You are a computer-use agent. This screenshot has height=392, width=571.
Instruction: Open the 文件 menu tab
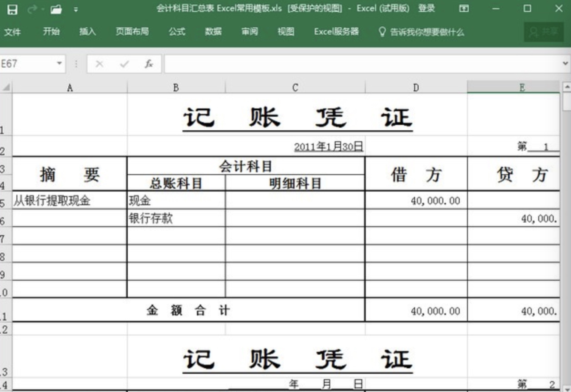tap(12, 32)
